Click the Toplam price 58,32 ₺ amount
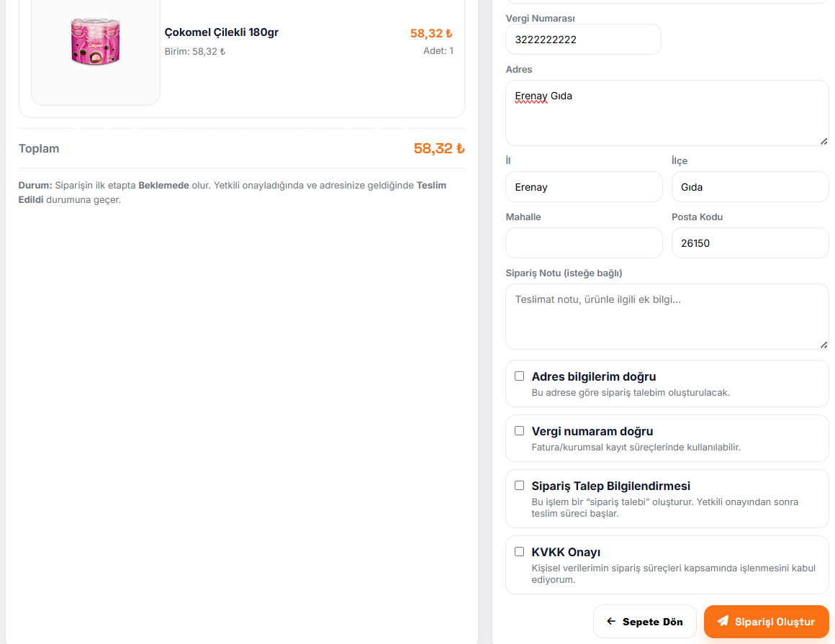The height and width of the screenshot is (644, 835). click(438, 149)
